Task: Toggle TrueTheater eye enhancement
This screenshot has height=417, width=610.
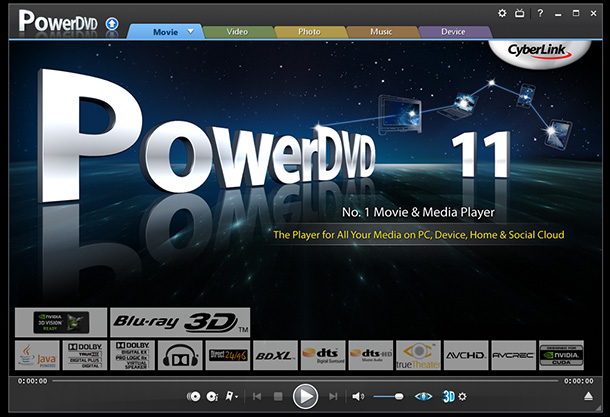Action: 423,396
